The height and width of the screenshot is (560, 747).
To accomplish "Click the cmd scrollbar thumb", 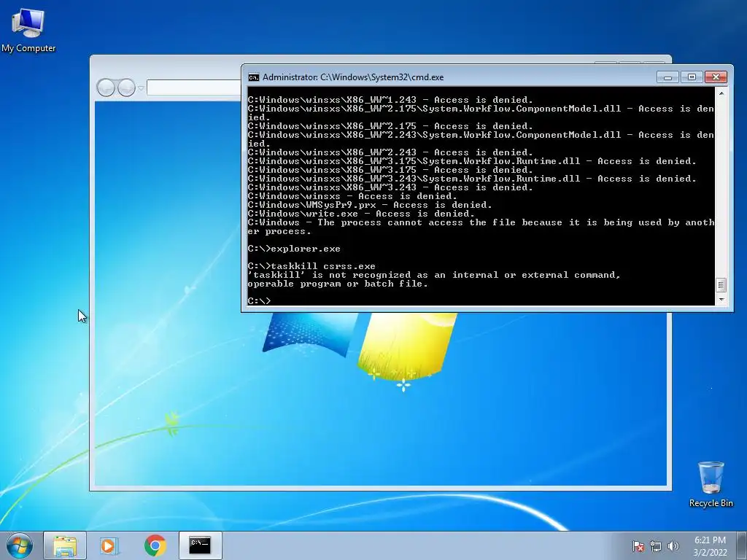I will pyautogui.click(x=721, y=285).
